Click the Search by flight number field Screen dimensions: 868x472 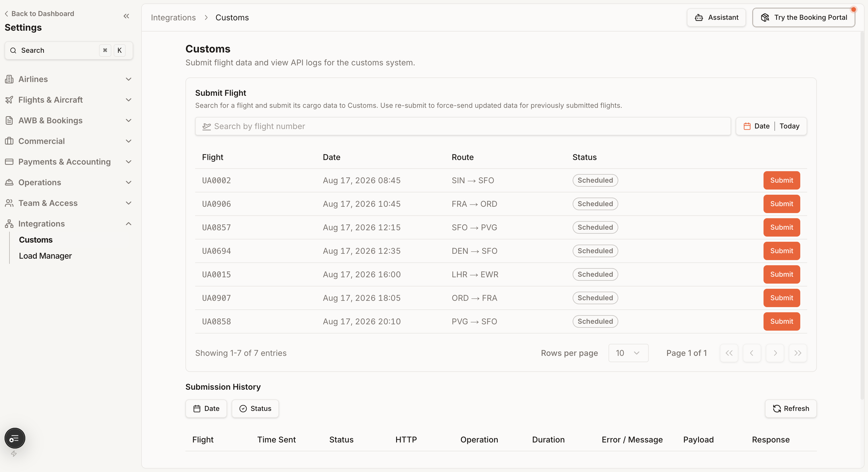click(463, 126)
